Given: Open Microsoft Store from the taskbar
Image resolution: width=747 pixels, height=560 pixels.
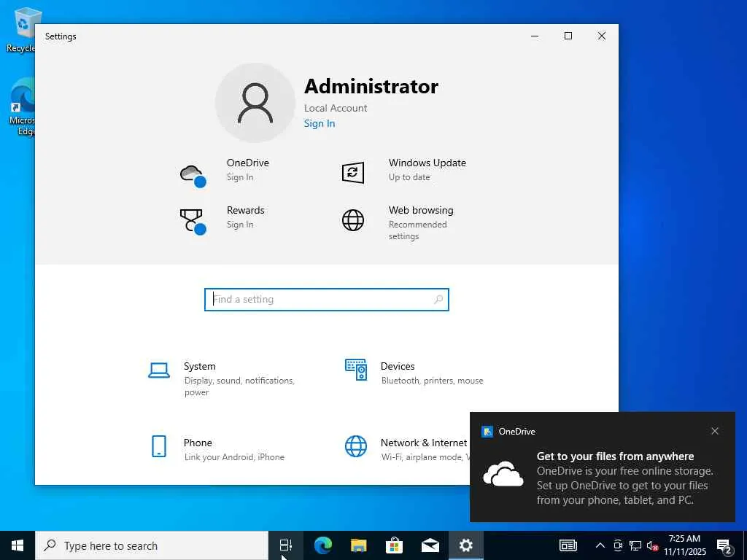Looking at the screenshot, I should (x=395, y=545).
